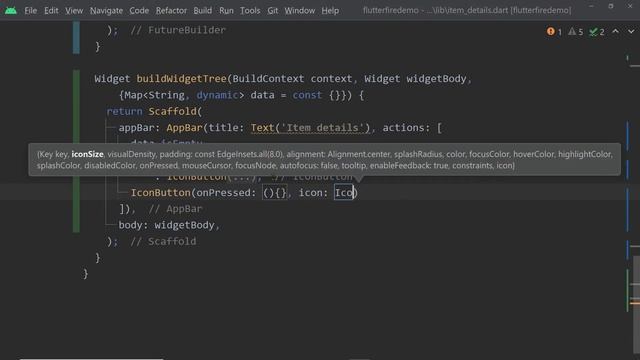640x360 pixels.
Task: Go to next highlighted error arrow
Action: [x=631, y=31]
